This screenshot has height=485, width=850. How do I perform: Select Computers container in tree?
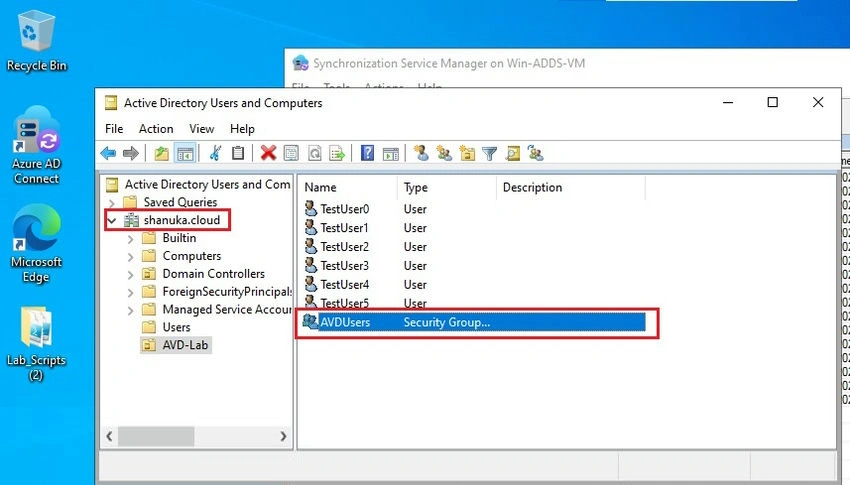(x=192, y=256)
